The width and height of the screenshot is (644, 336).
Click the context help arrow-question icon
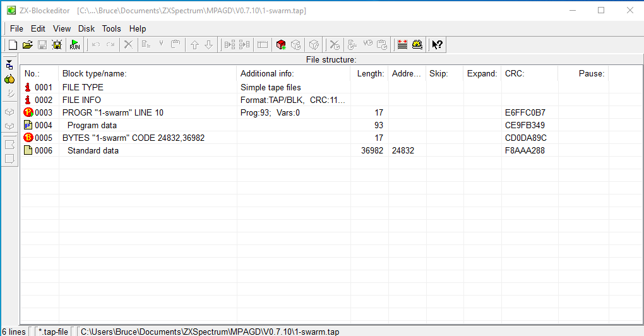[x=437, y=45]
